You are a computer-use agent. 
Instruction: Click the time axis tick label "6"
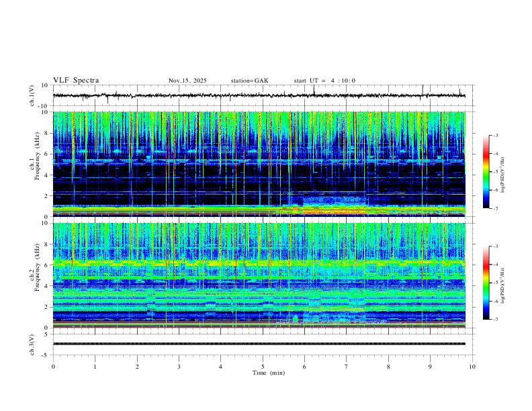304,367
